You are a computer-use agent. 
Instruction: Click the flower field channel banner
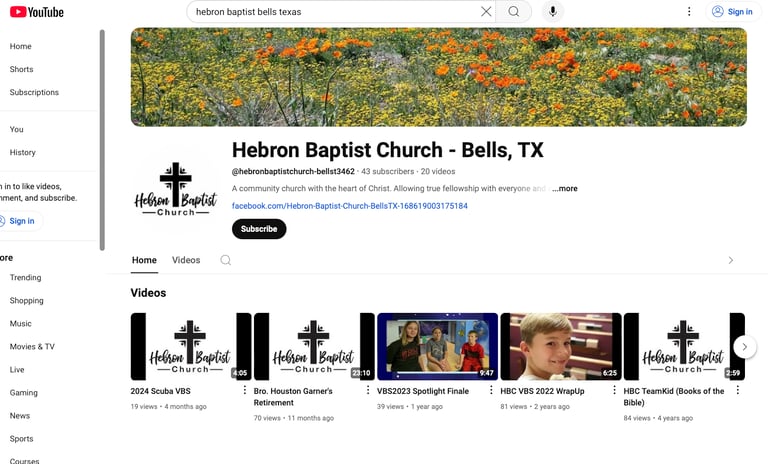point(439,77)
